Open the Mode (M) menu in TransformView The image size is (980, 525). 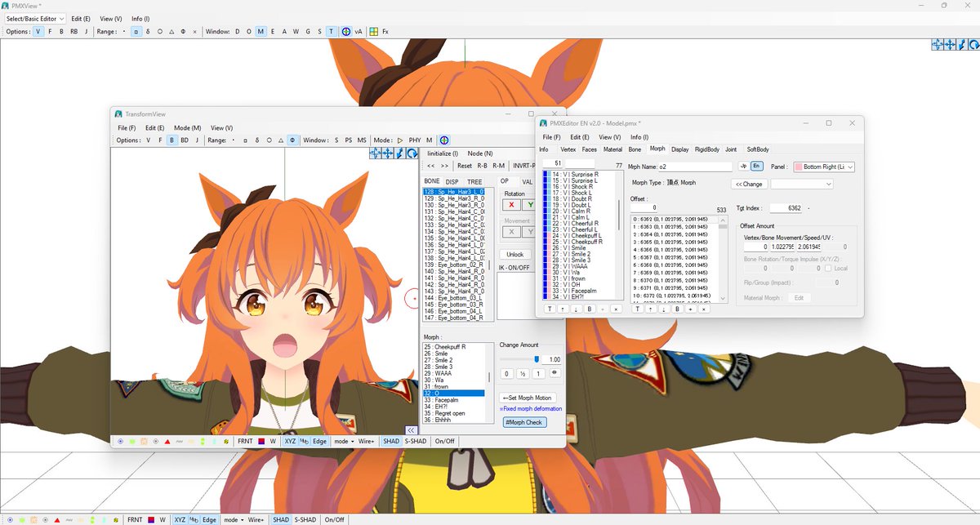coord(187,127)
